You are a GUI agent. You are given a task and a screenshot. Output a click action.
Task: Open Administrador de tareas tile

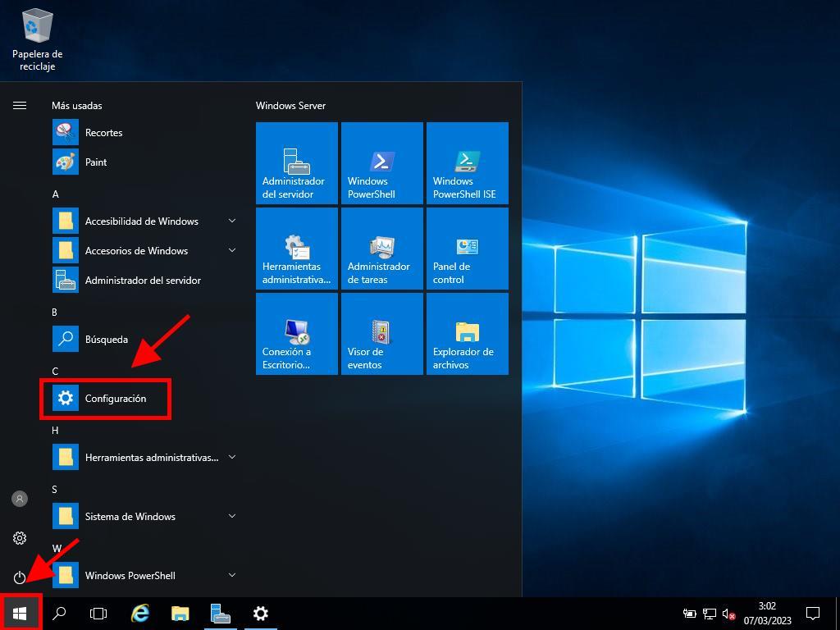click(382, 249)
